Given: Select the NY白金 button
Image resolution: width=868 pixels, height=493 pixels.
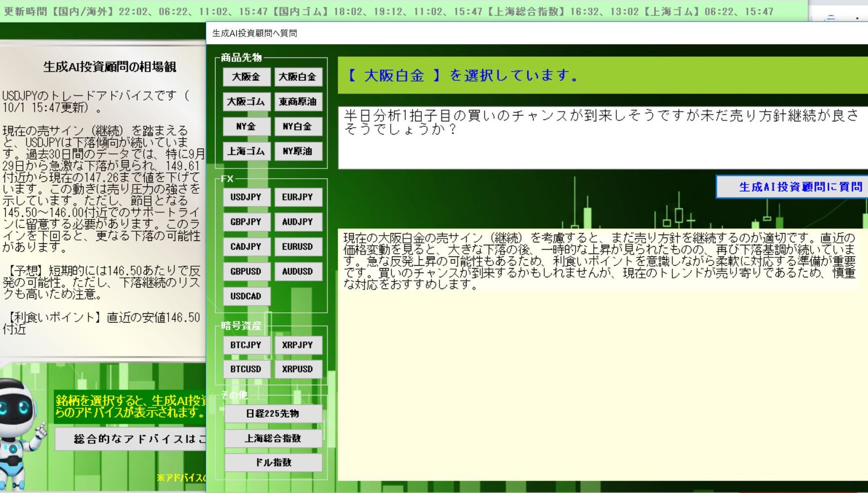Looking at the screenshot, I should pyautogui.click(x=298, y=126).
